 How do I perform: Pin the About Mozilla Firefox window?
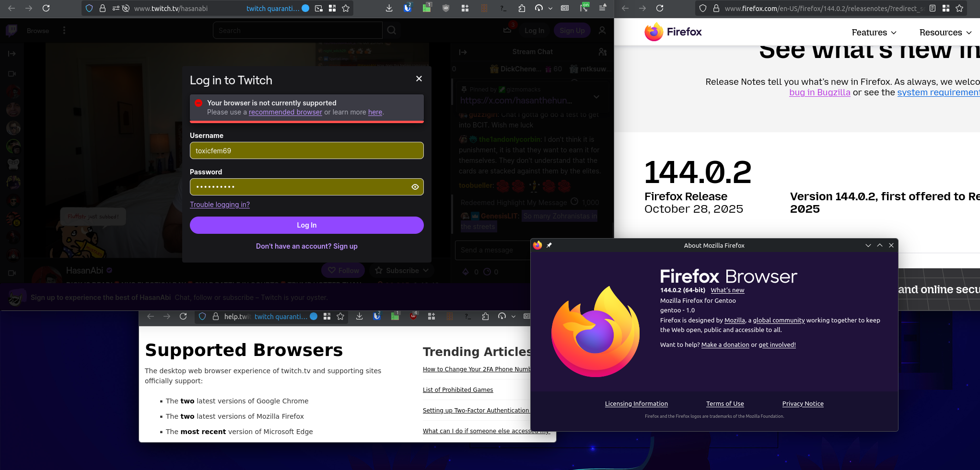[549, 245]
